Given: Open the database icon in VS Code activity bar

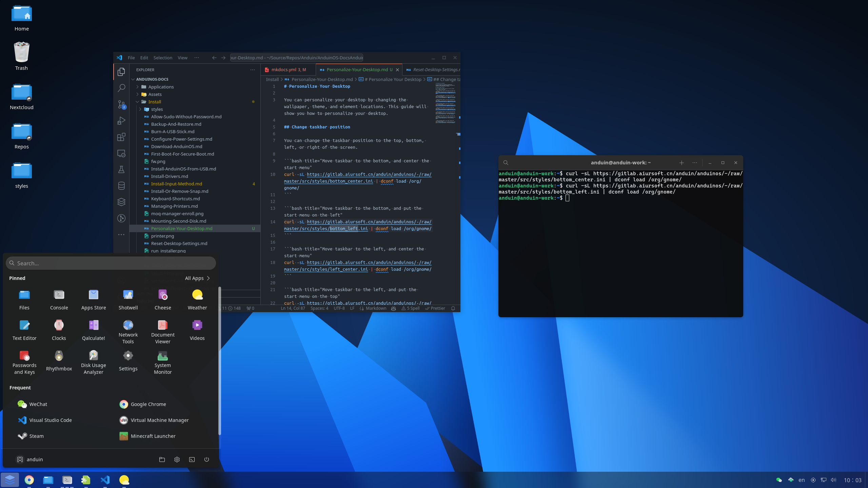Looking at the screenshot, I should click(121, 186).
